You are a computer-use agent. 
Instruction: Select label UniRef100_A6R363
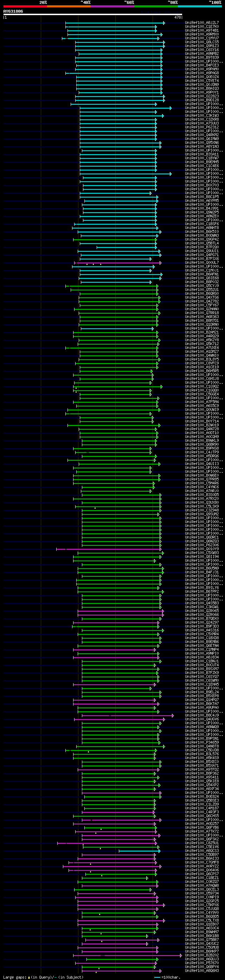[202, 317]
